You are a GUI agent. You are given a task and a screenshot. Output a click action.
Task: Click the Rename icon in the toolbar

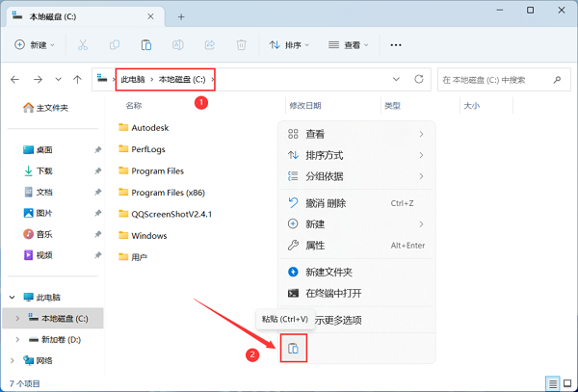point(178,45)
